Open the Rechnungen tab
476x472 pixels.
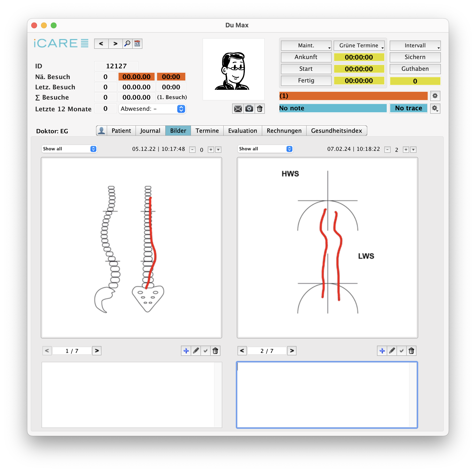[284, 131]
